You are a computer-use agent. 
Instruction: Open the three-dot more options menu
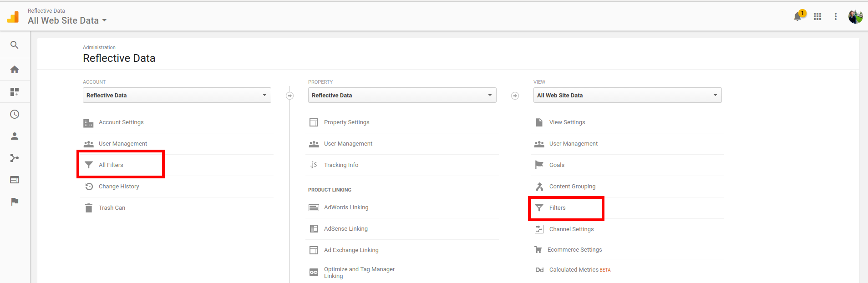pos(836,16)
